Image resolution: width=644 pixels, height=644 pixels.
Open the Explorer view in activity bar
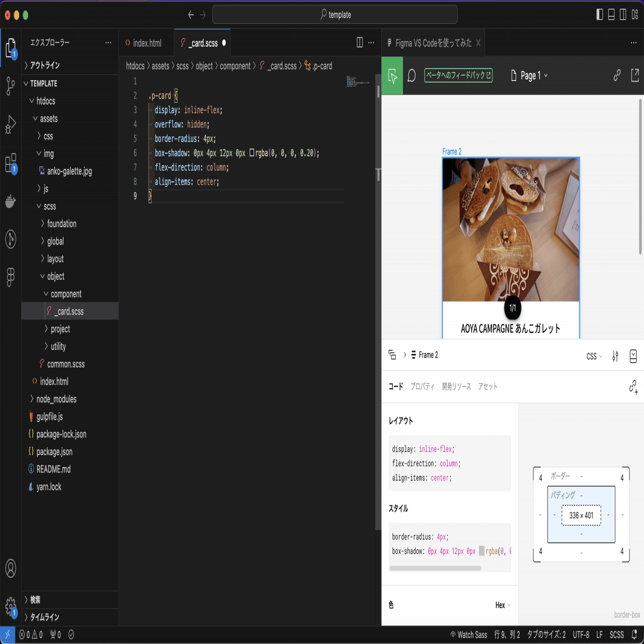click(x=11, y=48)
